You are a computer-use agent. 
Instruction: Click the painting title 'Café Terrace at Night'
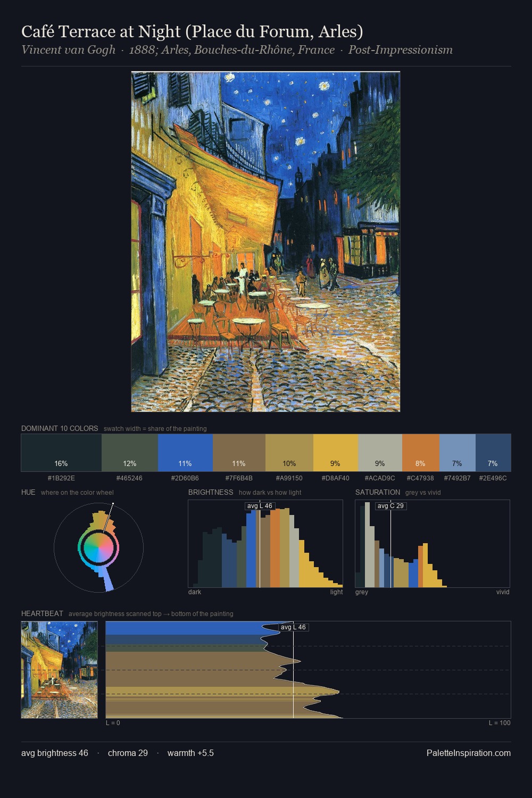101,31
